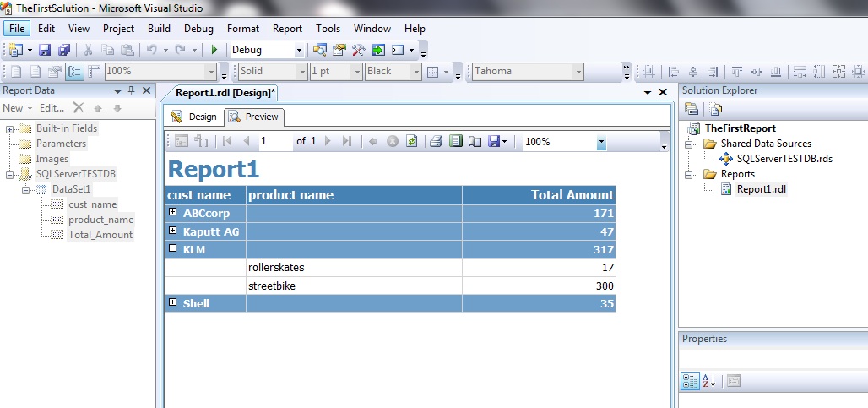Go to Last Page arrow icon
The width and height of the screenshot is (868, 408).
tap(347, 142)
